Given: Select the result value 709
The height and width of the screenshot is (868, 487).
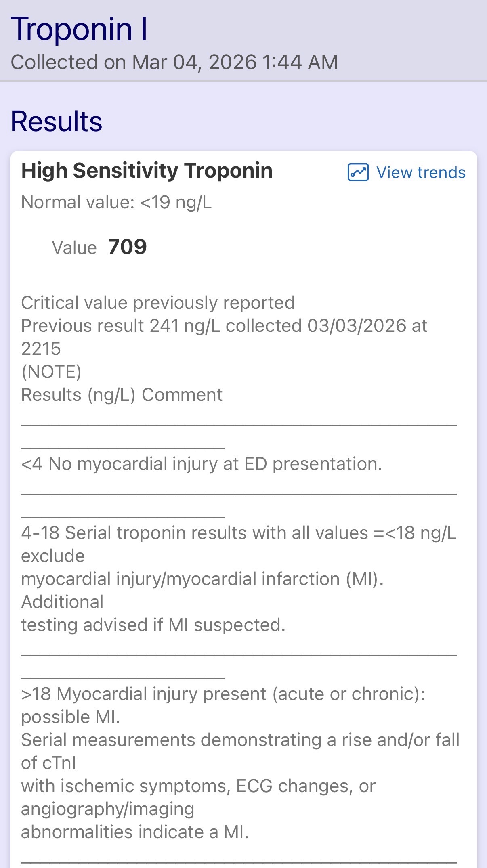Looking at the screenshot, I should (x=127, y=247).
